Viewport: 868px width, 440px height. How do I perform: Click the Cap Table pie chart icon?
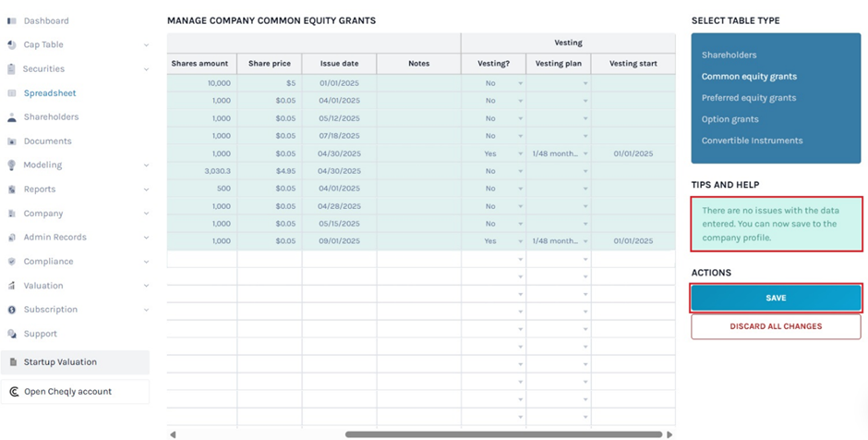pos(12,44)
